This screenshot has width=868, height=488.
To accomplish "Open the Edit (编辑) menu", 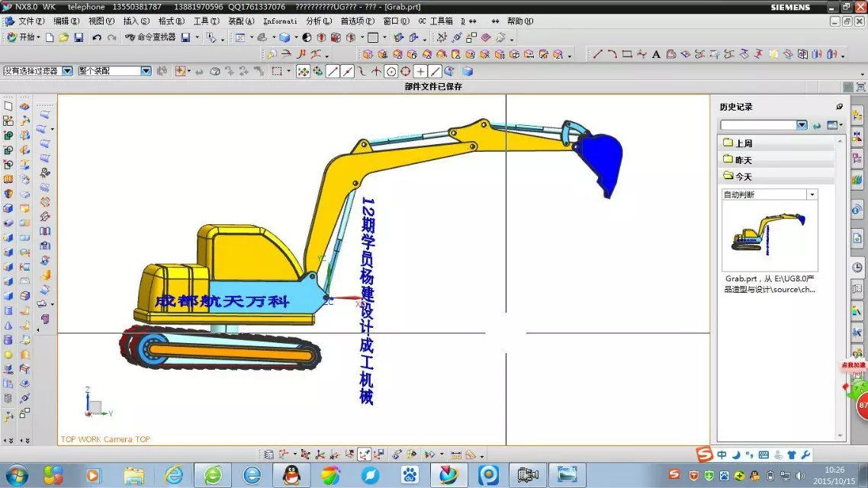I will pyautogui.click(x=66, y=21).
